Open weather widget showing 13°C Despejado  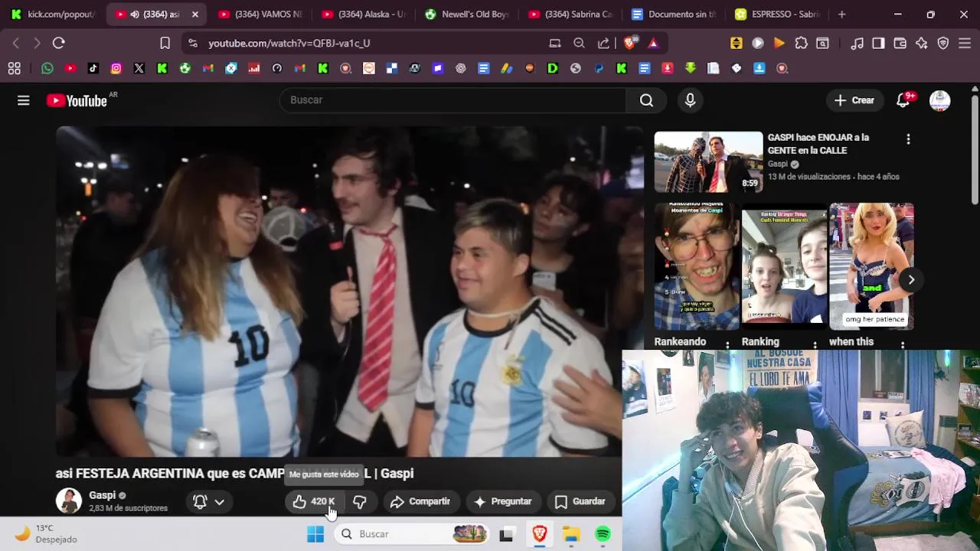(x=47, y=534)
